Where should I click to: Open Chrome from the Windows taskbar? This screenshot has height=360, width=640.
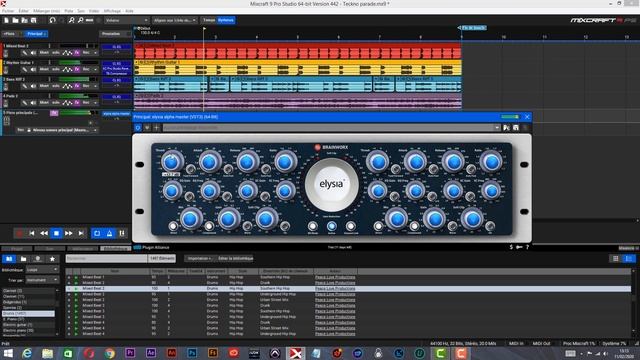(109, 353)
